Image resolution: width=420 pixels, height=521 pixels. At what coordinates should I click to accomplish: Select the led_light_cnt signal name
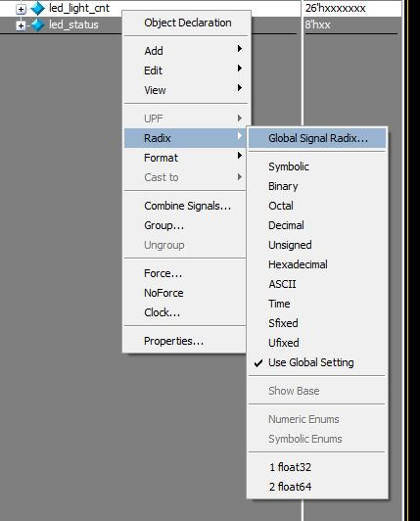click(79, 8)
